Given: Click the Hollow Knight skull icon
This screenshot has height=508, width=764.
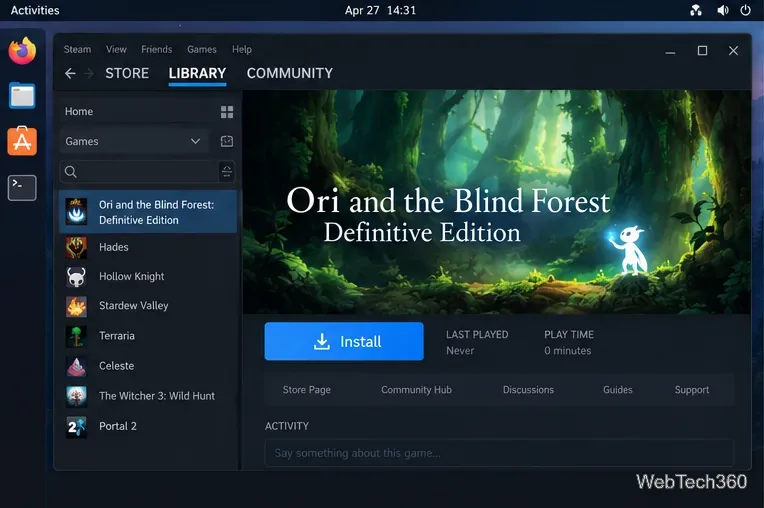Looking at the screenshot, I should [76, 277].
